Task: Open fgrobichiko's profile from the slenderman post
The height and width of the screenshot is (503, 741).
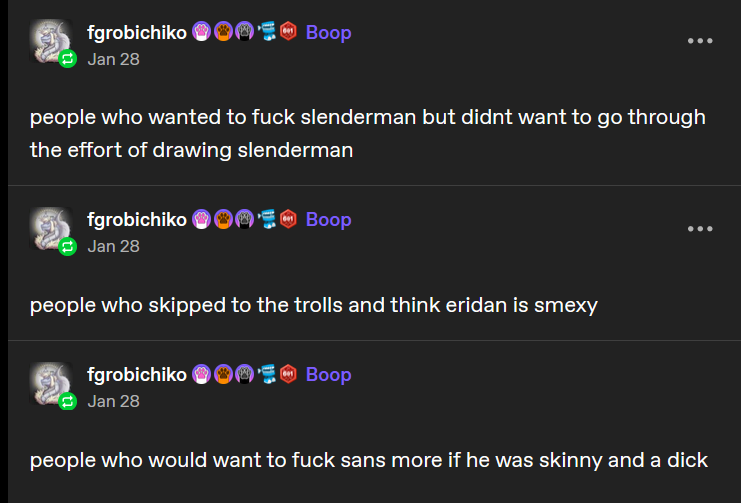Action: coord(137,33)
